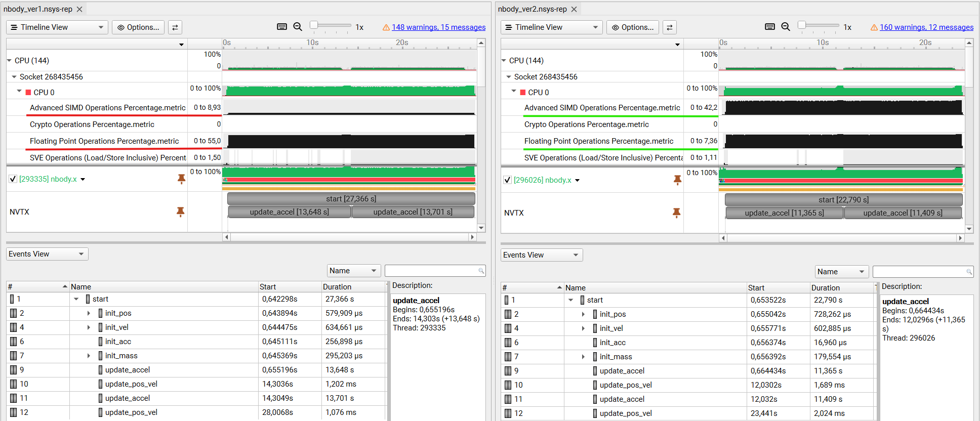Collapse Socket 268435456 in nbody_ver2

click(x=509, y=77)
